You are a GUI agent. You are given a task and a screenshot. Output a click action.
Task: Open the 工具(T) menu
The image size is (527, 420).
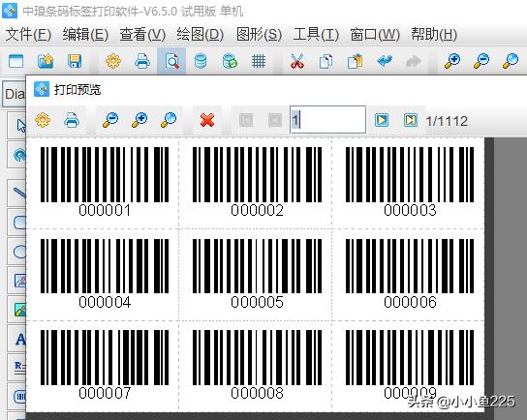[316, 34]
